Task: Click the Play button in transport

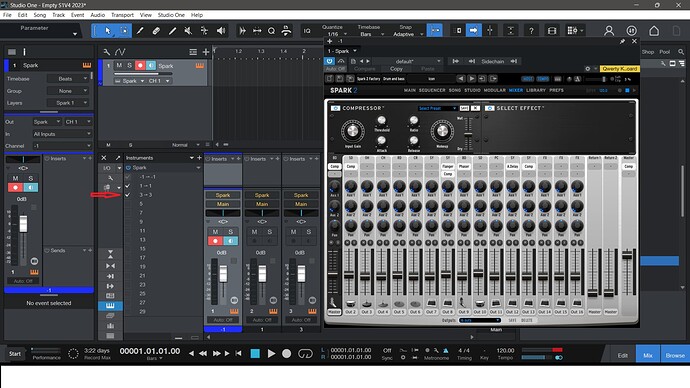Action: pos(271,353)
